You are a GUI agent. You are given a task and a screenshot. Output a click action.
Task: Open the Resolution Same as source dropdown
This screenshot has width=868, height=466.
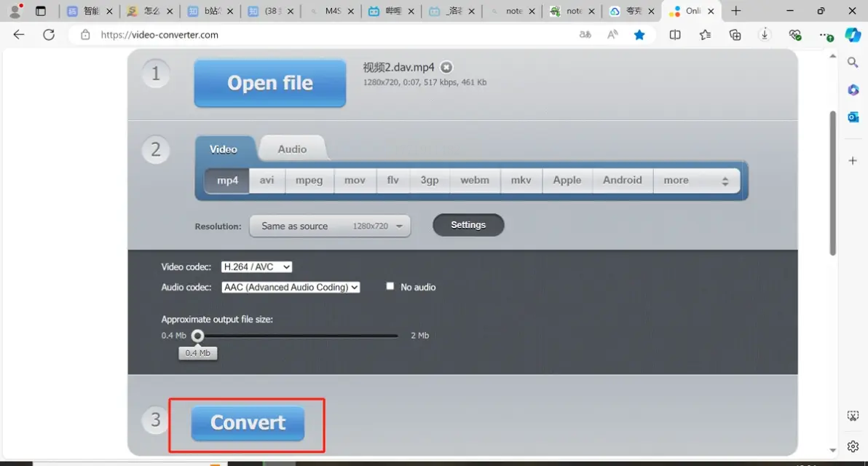pyautogui.click(x=330, y=226)
